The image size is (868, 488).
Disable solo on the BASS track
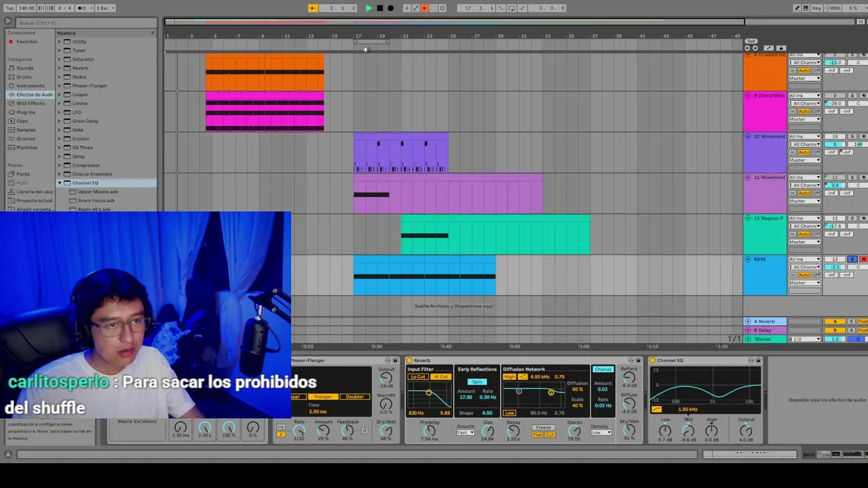(x=853, y=259)
